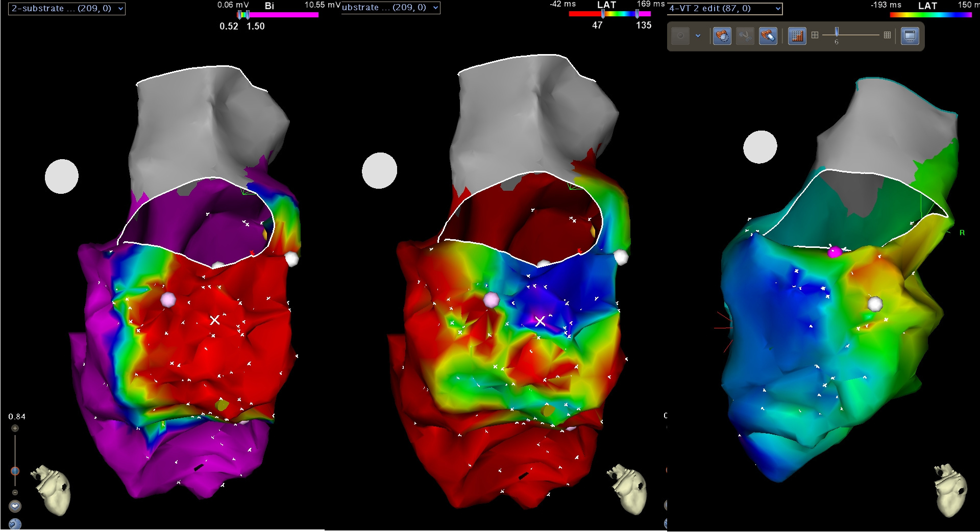Click heart orientation thumbnail in left panel
This screenshot has height=532, width=980.
pos(52,490)
